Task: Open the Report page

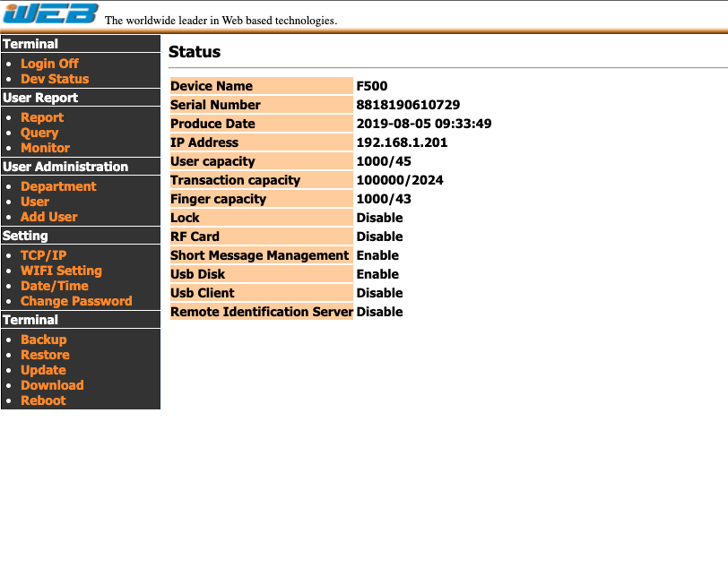Action: pos(42,117)
